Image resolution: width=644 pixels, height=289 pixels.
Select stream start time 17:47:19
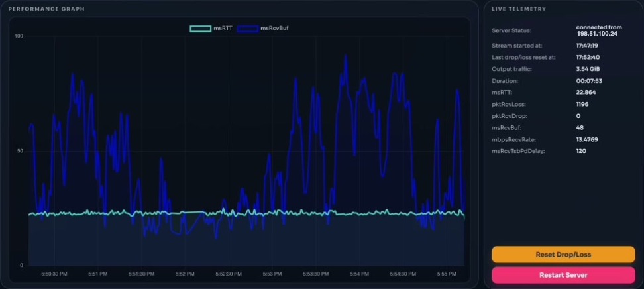point(587,46)
